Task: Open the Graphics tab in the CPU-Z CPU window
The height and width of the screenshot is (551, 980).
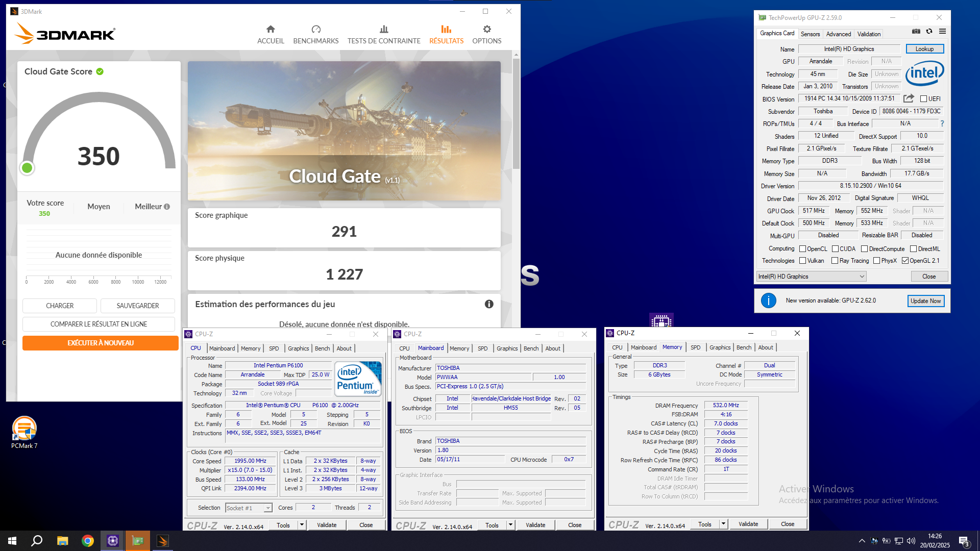Action: pyautogui.click(x=298, y=348)
